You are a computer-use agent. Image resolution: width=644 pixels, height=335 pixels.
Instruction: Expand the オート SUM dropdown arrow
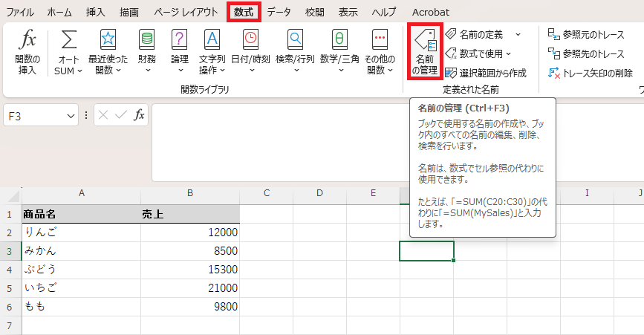(x=79, y=71)
